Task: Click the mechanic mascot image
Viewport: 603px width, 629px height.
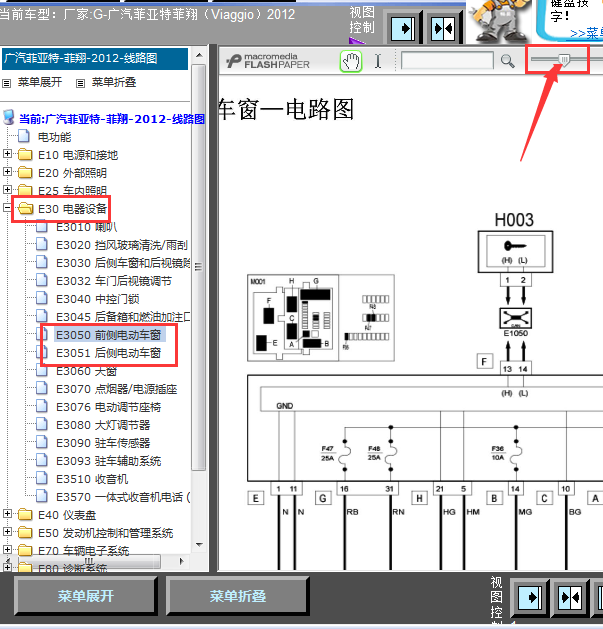Action: tap(499, 21)
